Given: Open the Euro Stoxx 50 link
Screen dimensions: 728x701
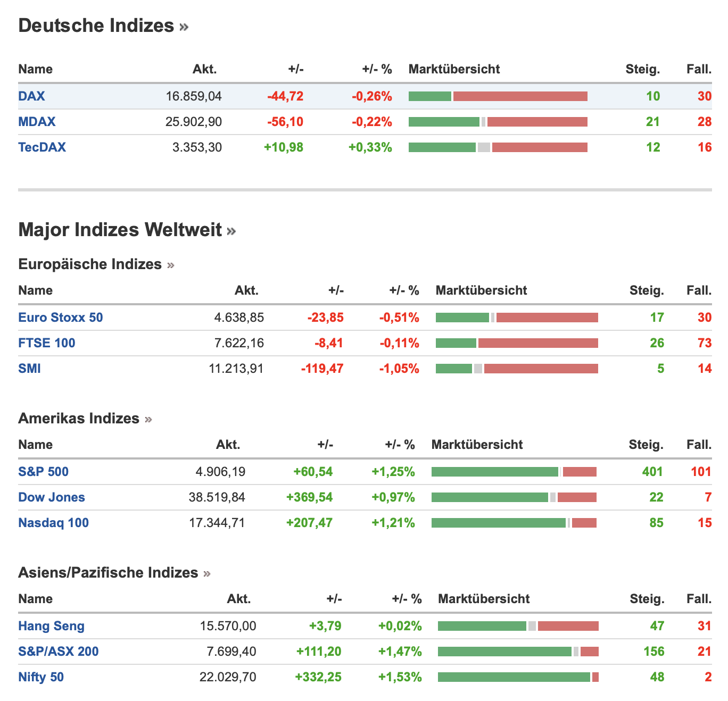Looking at the screenshot, I should point(61,318).
